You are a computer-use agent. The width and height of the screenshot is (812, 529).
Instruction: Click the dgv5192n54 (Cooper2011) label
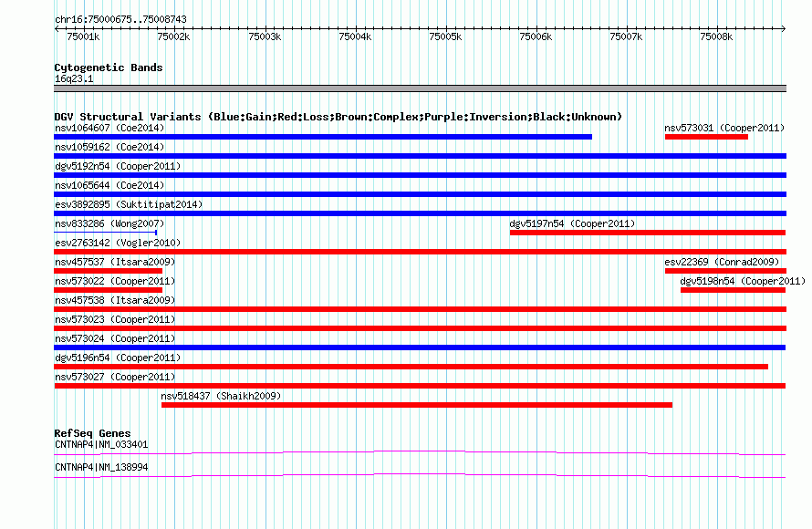click(x=118, y=166)
